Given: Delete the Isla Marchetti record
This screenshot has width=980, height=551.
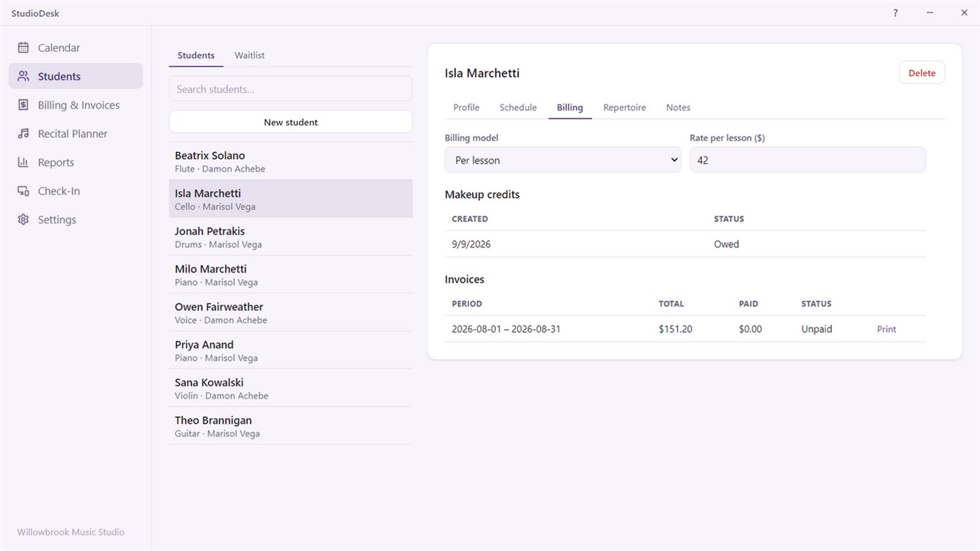Looking at the screenshot, I should coord(922,73).
